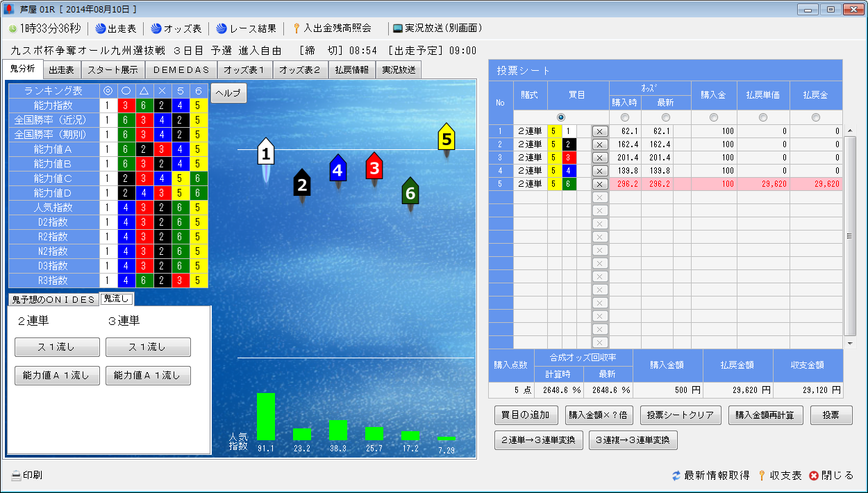The image size is (868, 493).
Task: Remove the 5-1 bet in row 1
Action: coord(600,131)
